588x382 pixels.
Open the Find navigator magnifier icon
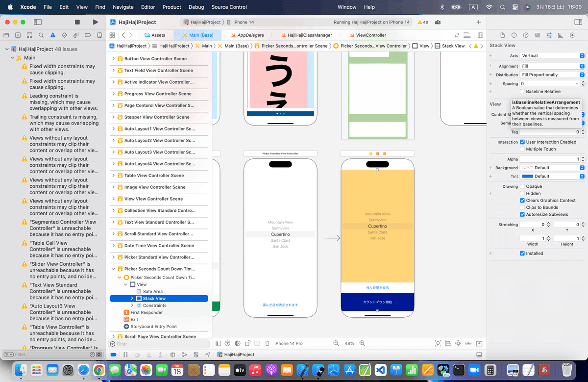41,35
